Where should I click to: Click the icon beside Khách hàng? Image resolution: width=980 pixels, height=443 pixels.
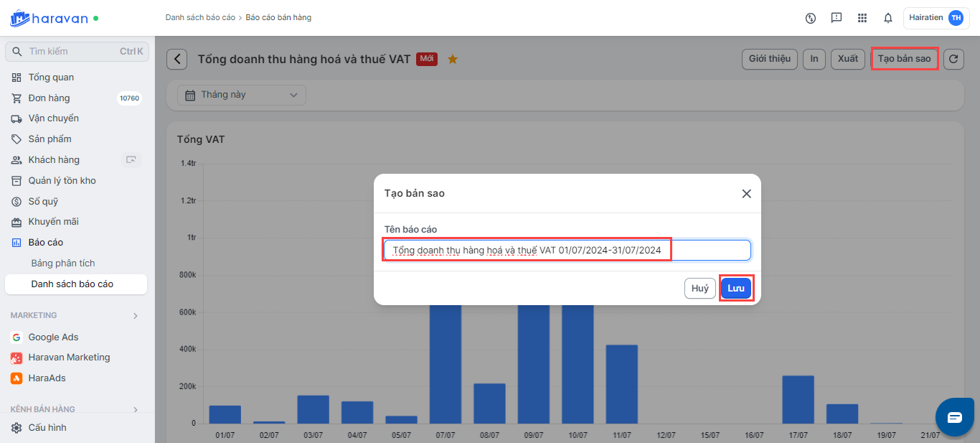131,160
